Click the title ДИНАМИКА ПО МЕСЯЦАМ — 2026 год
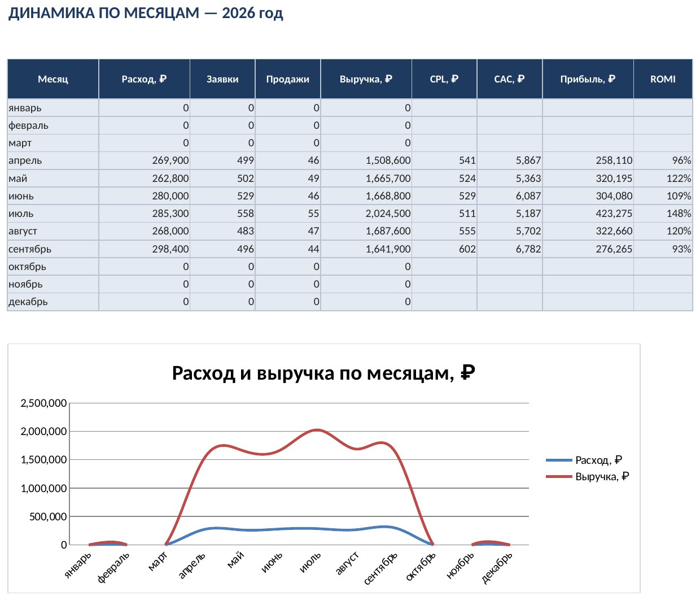The width and height of the screenshot is (700, 600). click(x=146, y=13)
